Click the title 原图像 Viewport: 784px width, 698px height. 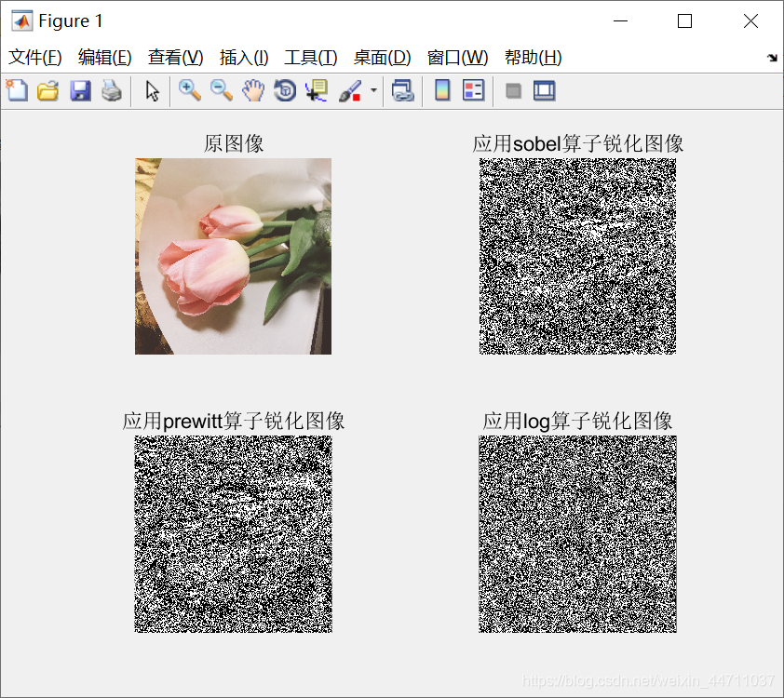click(x=234, y=144)
